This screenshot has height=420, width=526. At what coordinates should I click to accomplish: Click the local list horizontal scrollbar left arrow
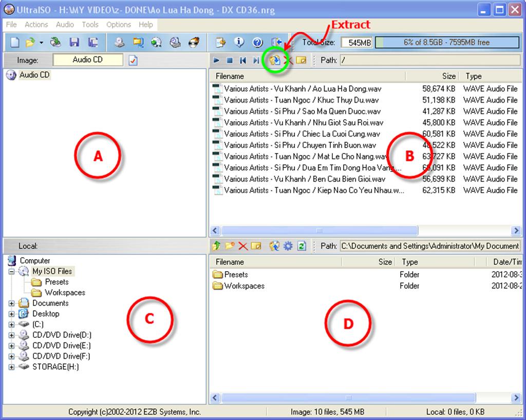click(x=215, y=398)
